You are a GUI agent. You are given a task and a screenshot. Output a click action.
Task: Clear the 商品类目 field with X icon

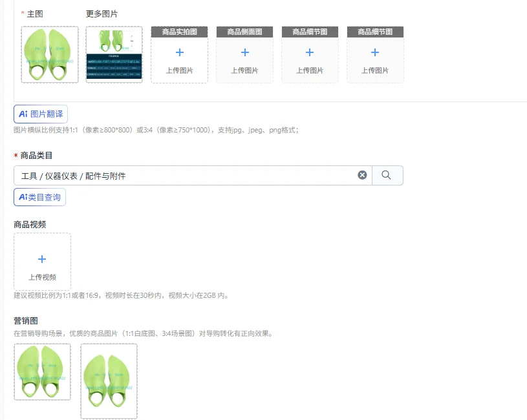coord(362,175)
